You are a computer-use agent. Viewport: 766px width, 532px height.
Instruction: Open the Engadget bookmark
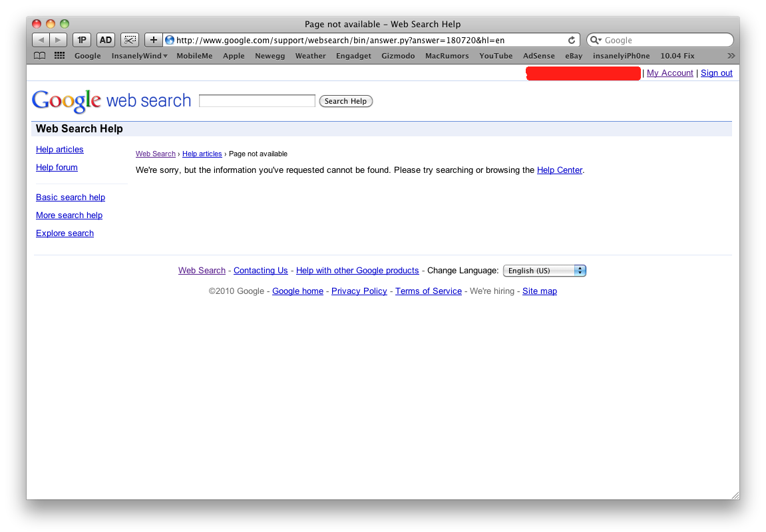353,56
